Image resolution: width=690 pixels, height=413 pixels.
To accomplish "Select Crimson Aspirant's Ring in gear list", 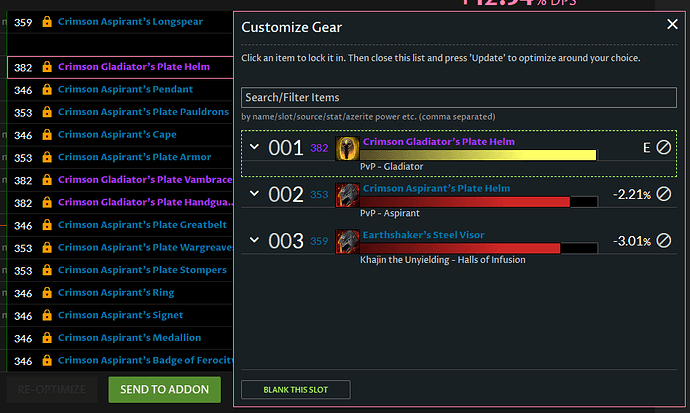I will [116, 292].
